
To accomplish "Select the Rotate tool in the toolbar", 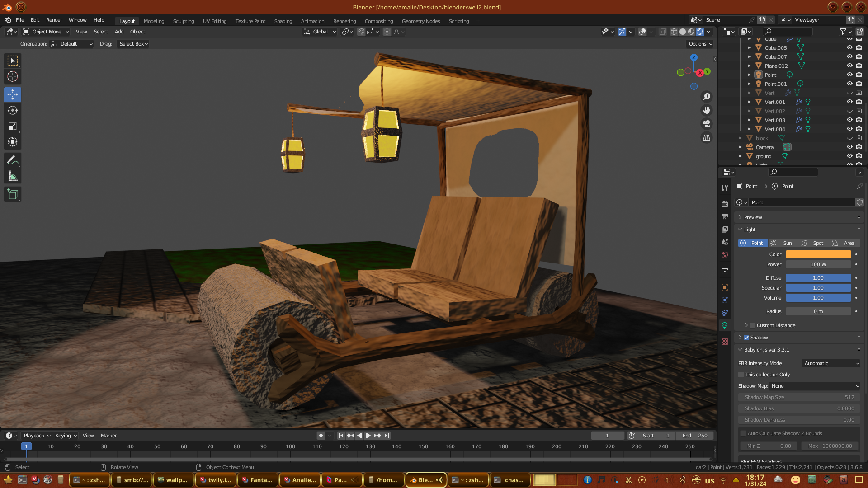I will [x=13, y=111].
